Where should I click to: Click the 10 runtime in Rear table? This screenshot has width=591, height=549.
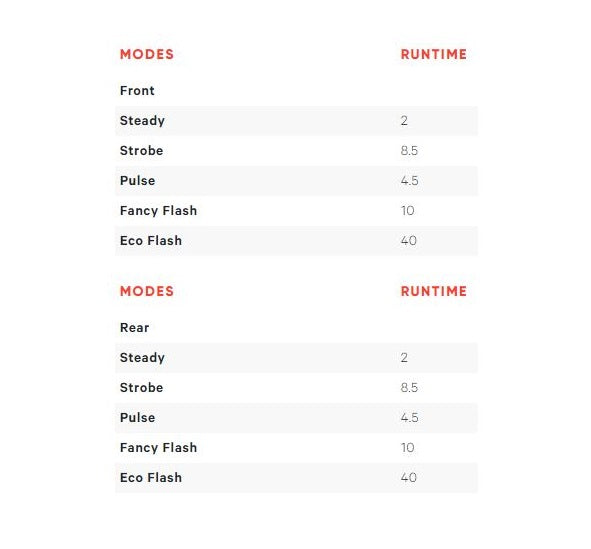click(407, 448)
